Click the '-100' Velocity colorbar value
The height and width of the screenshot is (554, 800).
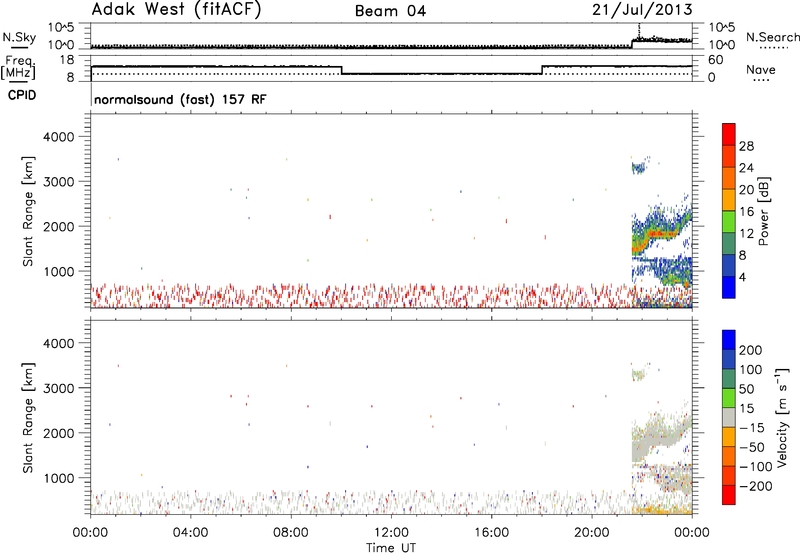(x=755, y=467)
